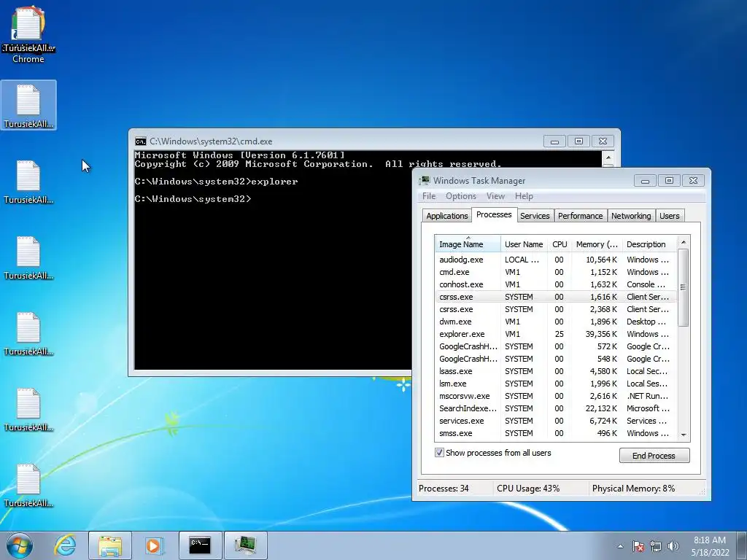
Task: Open the volume speaker tray icon
Action: (673, 546)
